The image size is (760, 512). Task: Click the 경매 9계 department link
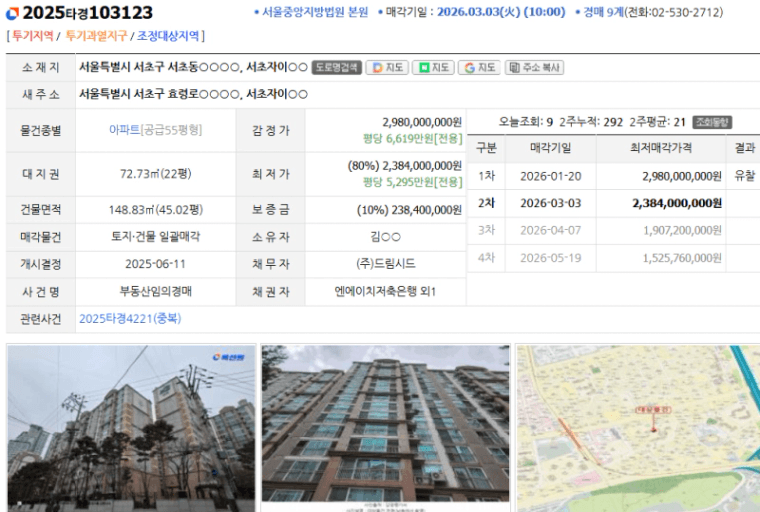click(603, 12)
